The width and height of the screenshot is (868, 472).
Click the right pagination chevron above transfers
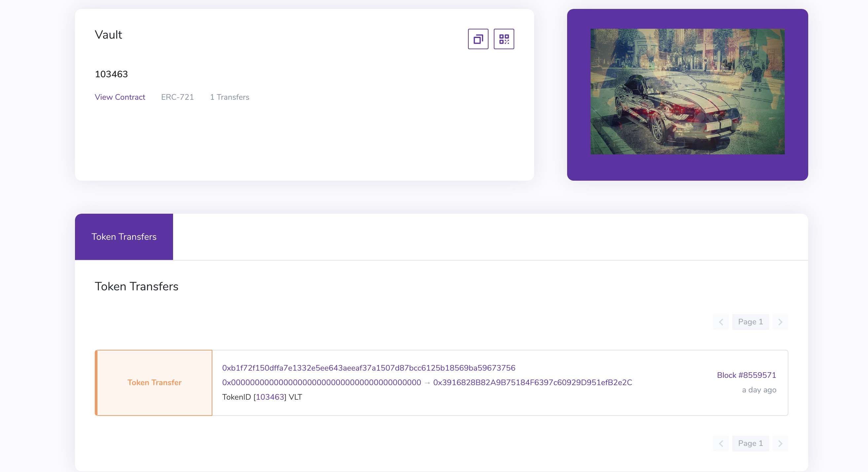[780, 322]
